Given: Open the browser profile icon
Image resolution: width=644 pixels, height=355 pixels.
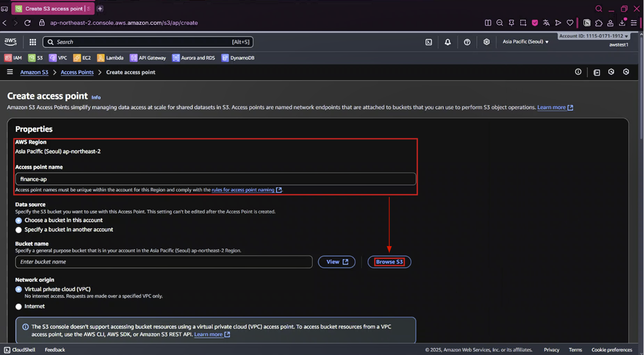Looking at the screenshot, I should pos(610,23).
